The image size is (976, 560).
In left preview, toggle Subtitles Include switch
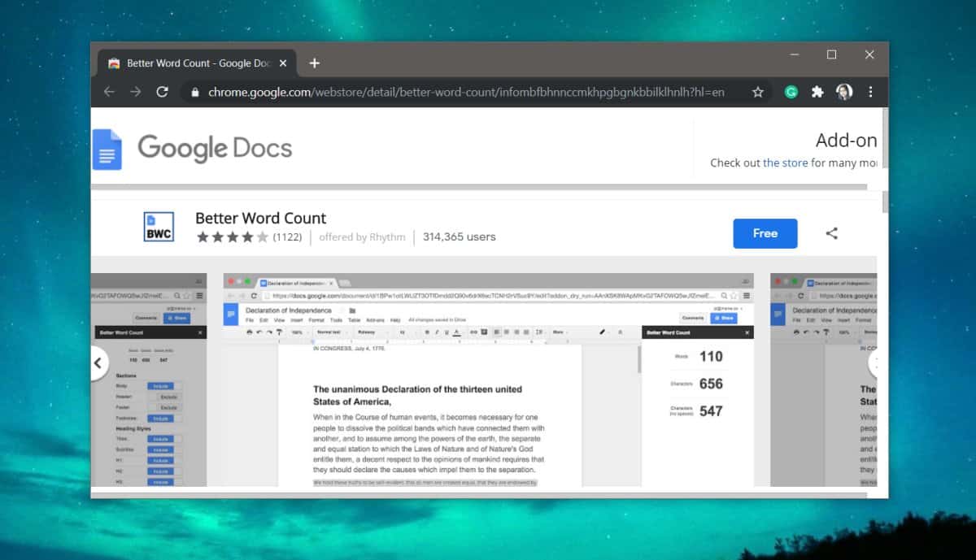tap(165, 449)
